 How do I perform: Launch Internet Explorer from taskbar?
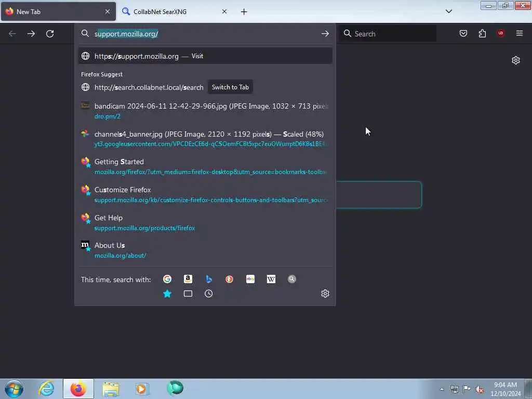(46, 389)
